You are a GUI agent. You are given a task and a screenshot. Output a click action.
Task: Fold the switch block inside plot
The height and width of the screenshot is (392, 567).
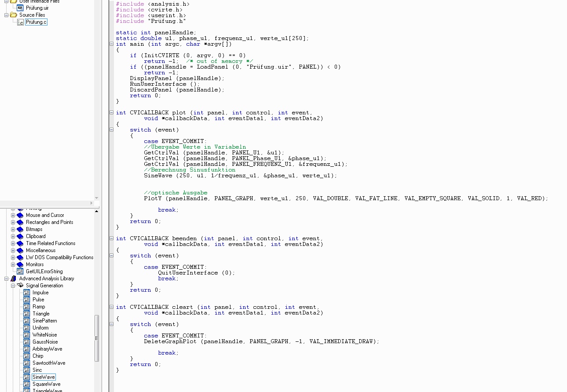tap(112, 130)
